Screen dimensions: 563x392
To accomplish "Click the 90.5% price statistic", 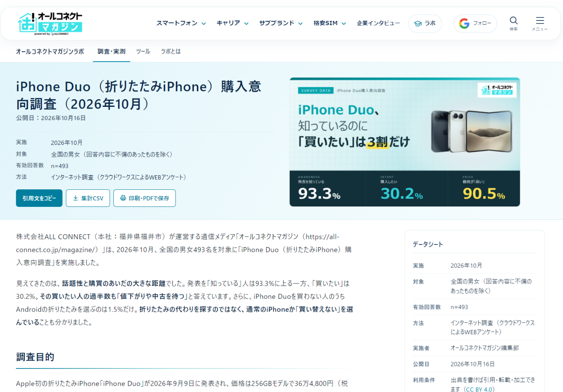I will (x=484, y=195).
